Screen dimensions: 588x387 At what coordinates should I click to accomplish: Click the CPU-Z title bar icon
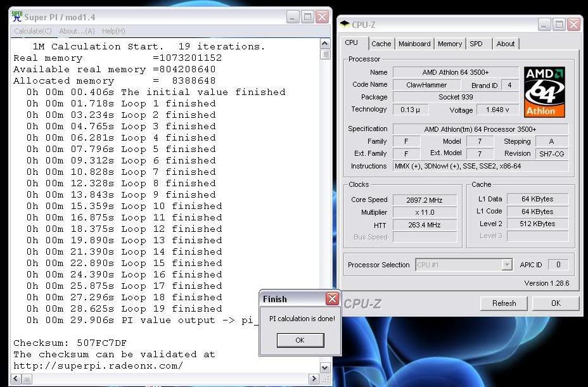[x=345, y=24]
